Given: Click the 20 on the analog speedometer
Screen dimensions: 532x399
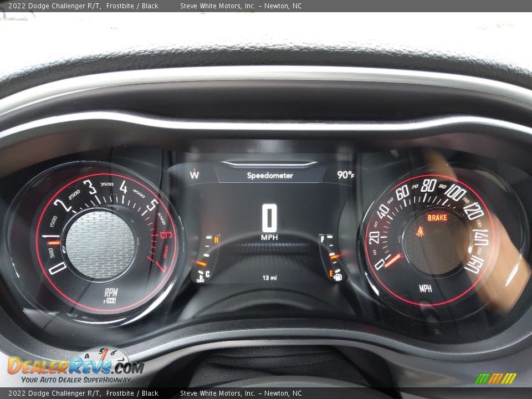Looking at the screenshot, I should click(374, 238).
